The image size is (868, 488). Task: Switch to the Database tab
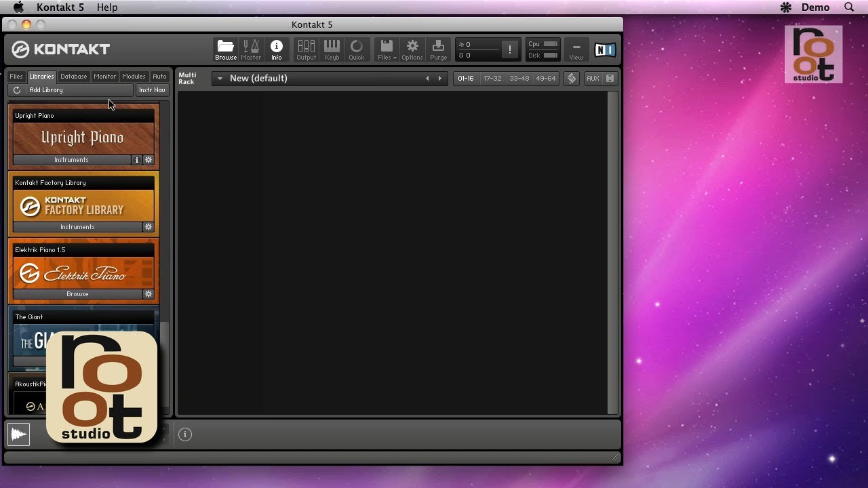(73, 77)
